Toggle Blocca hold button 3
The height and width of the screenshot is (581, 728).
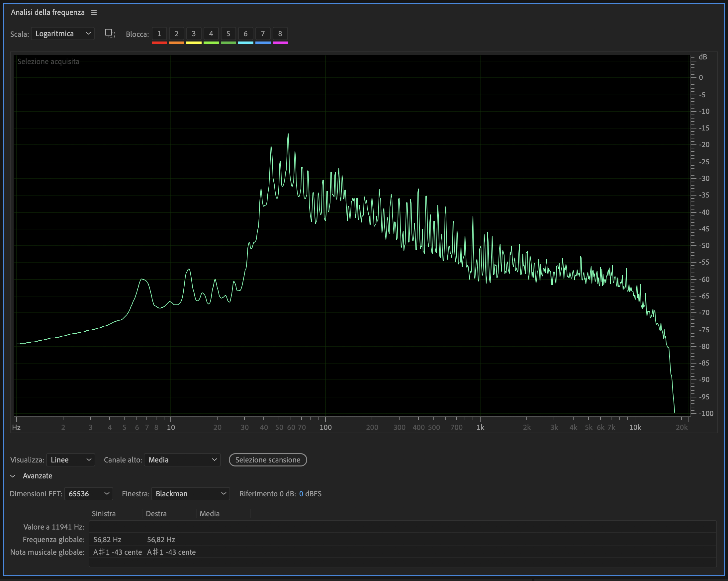194,34
